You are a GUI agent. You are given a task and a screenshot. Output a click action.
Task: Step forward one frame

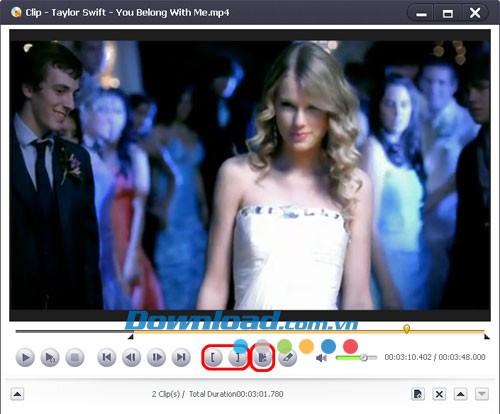(x=156, y=357)
